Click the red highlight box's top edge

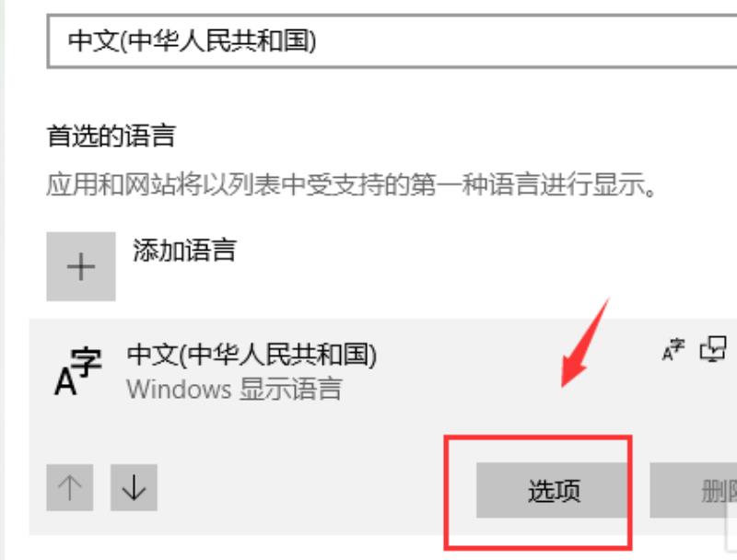(x=538, y=437)
